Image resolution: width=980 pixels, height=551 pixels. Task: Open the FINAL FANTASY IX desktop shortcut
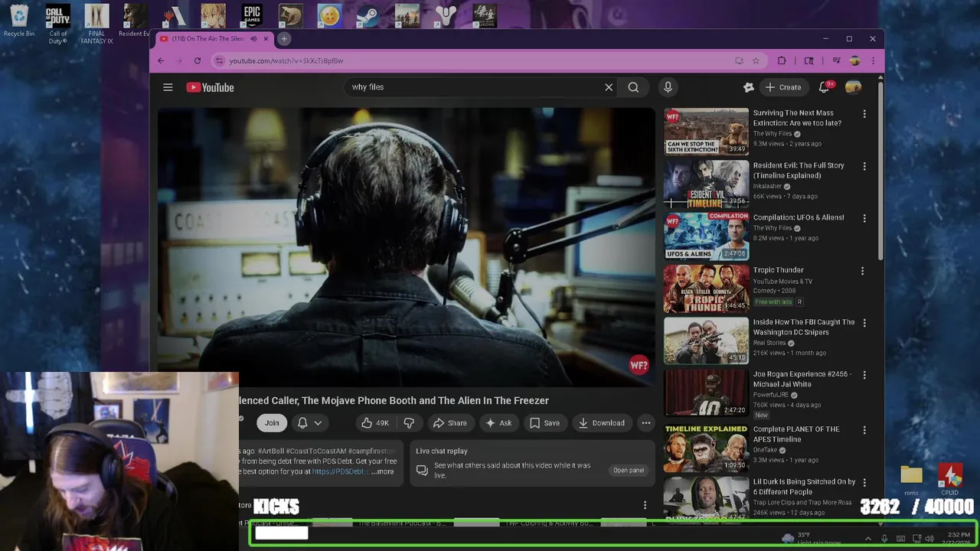pyautogui.click(x=96, y=24)
